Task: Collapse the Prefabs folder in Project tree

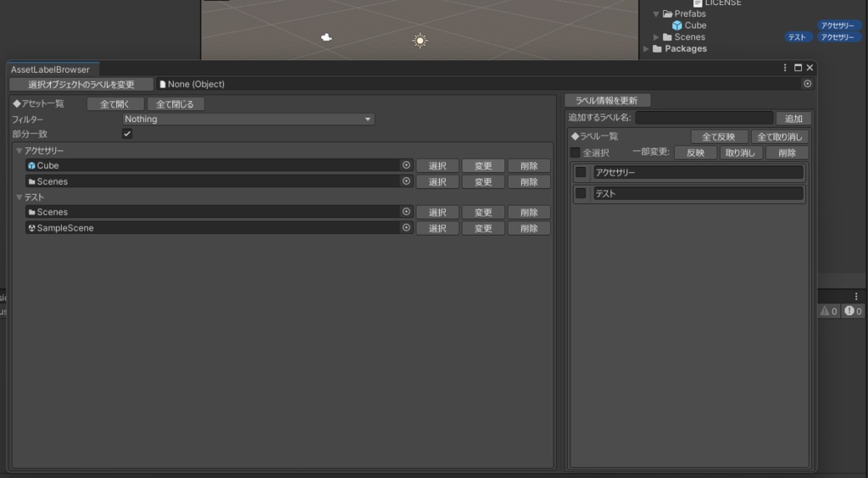Action: [x=656, y=14]
